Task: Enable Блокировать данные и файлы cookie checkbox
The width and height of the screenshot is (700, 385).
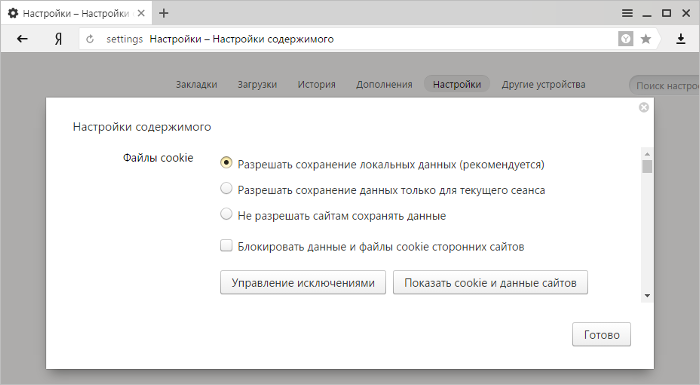Action: coord(226,246)
